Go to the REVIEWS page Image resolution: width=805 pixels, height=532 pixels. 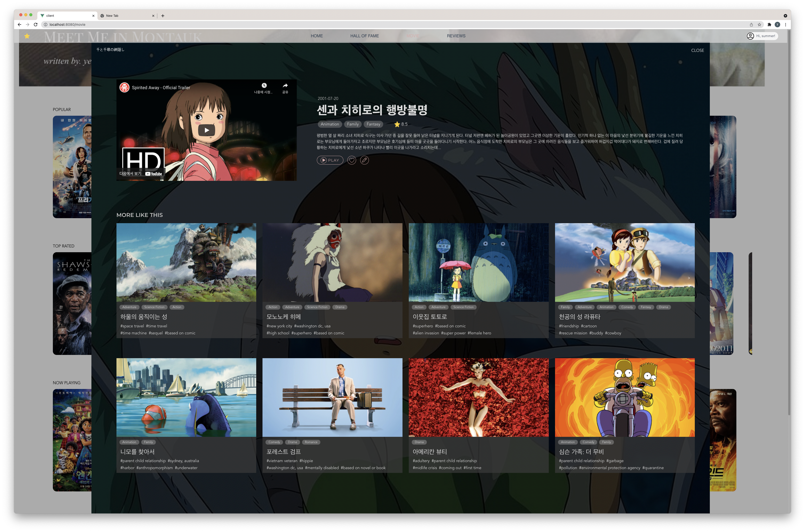(x=456, y=36)
